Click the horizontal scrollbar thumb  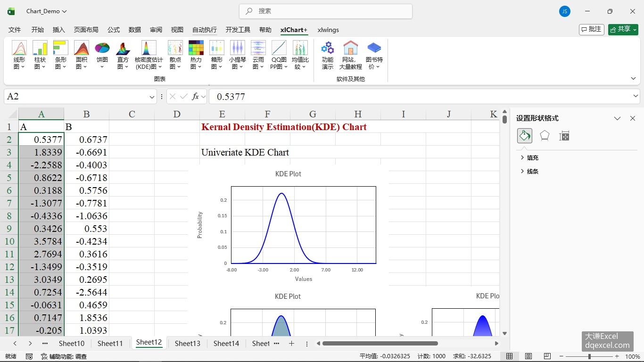tap(380, 344)
